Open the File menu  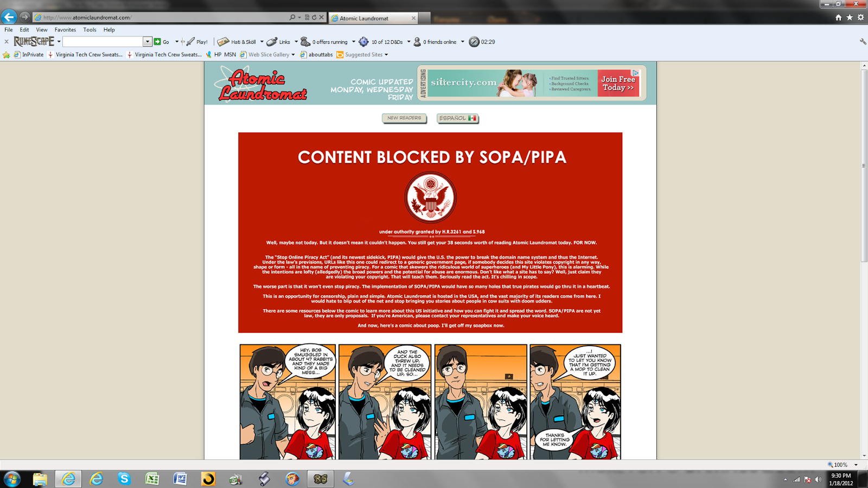pos(9,30)
